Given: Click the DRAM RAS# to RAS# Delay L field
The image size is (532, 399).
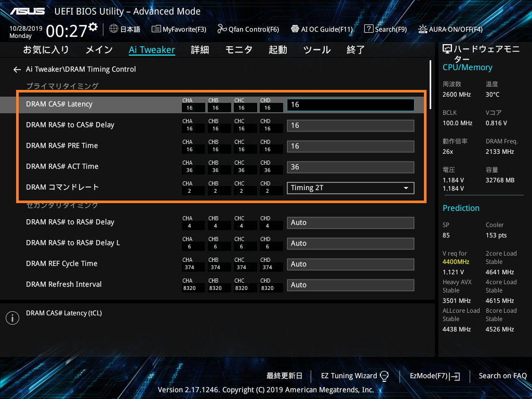Looking at the screenshot, I should (351, 243).
